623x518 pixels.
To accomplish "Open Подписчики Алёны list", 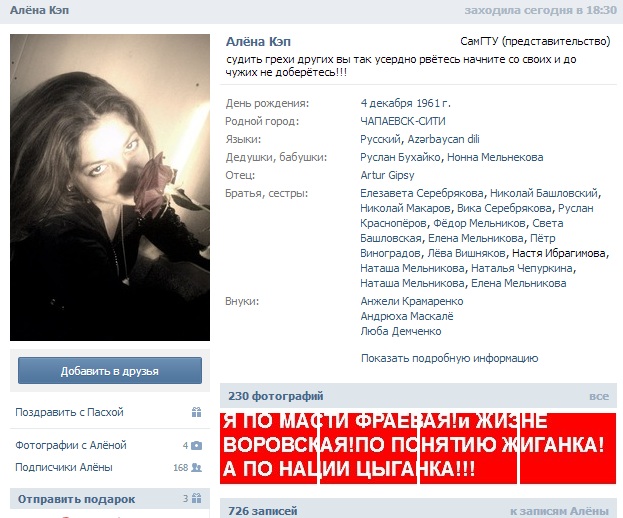I will 64,467.
